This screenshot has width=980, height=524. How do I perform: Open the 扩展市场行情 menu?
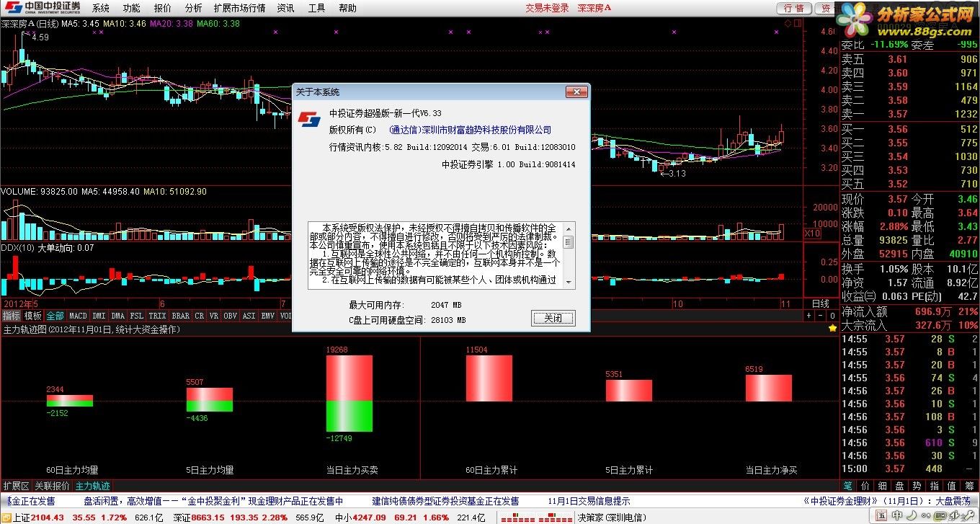[239, 8]
